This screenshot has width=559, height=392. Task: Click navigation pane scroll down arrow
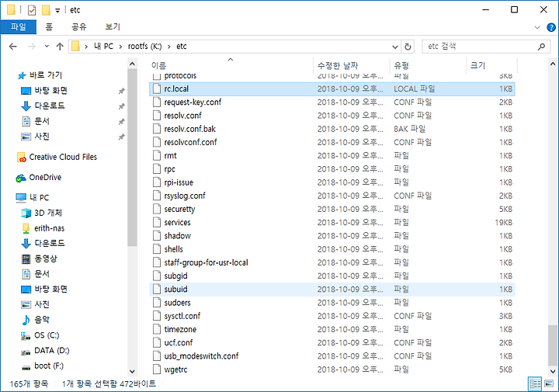pyautogui.click(x=132, y=371)
